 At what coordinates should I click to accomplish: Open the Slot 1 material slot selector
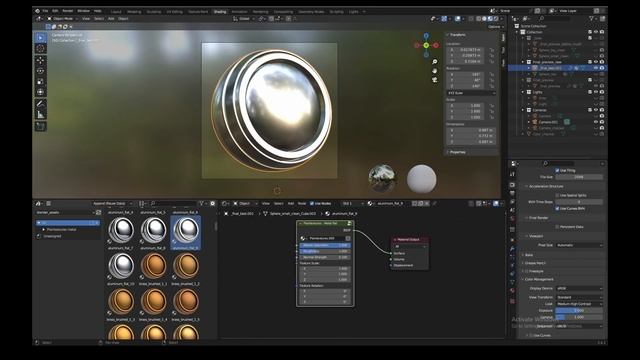(x=352, y=203)
